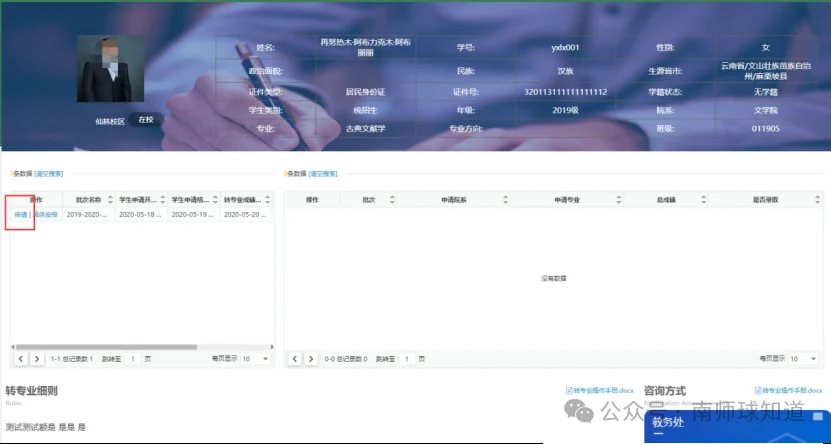Click grade value 2019级

(565, 110)
